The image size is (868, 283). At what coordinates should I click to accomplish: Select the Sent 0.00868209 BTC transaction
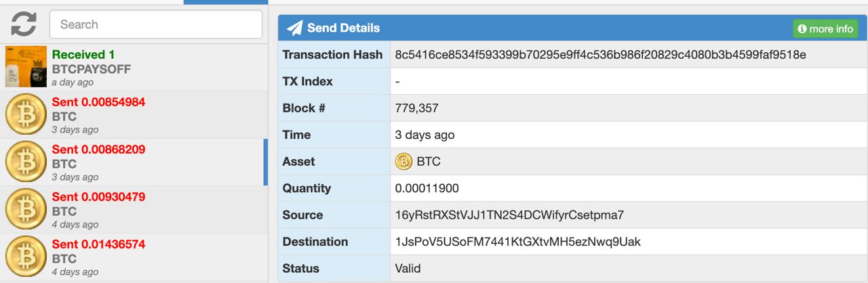[134, 162]
